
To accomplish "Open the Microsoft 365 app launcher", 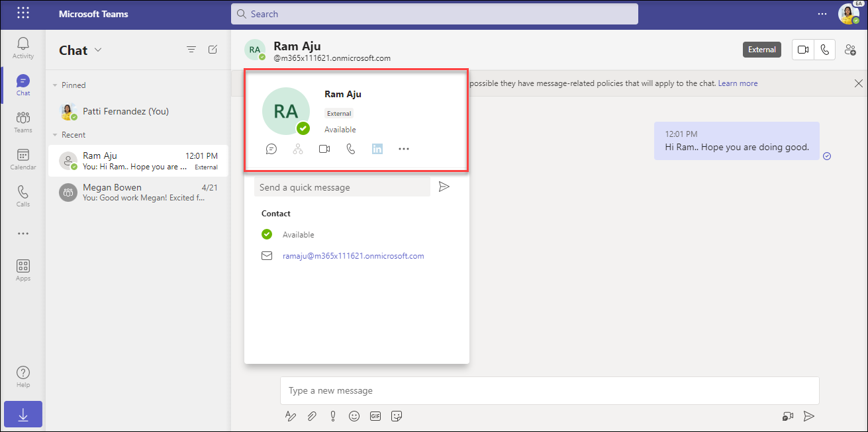I will (x=23, y=13).
